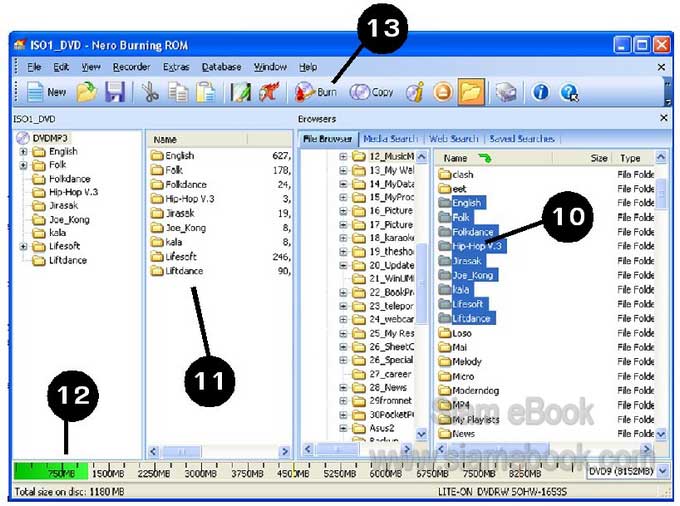Open the Window menu
The image size is (680, 506).
click(270, 67)
